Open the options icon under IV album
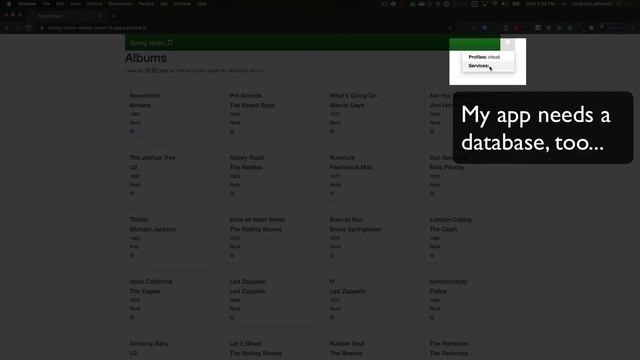640x360 pixels. pos(332,318)
